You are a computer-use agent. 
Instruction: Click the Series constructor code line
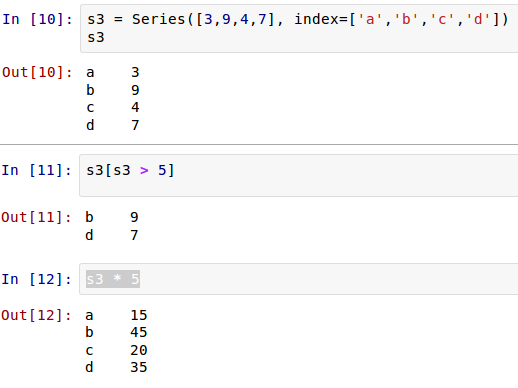click(298, 19)
